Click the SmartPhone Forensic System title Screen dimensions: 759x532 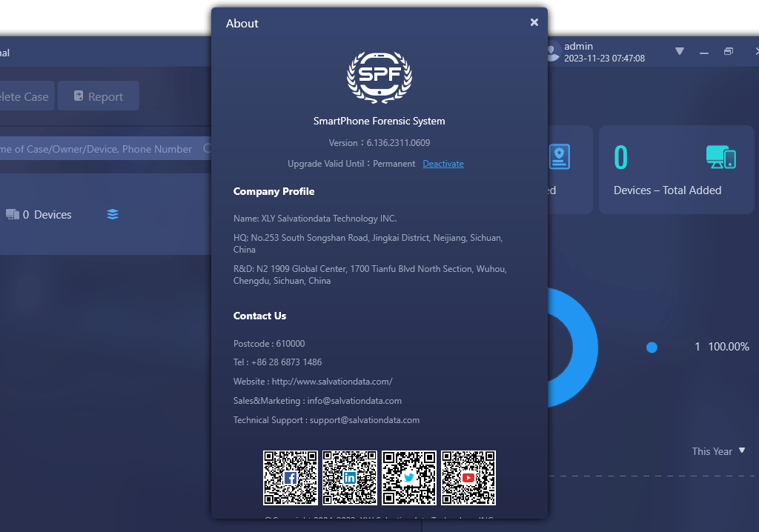click(x=379, y=121)
